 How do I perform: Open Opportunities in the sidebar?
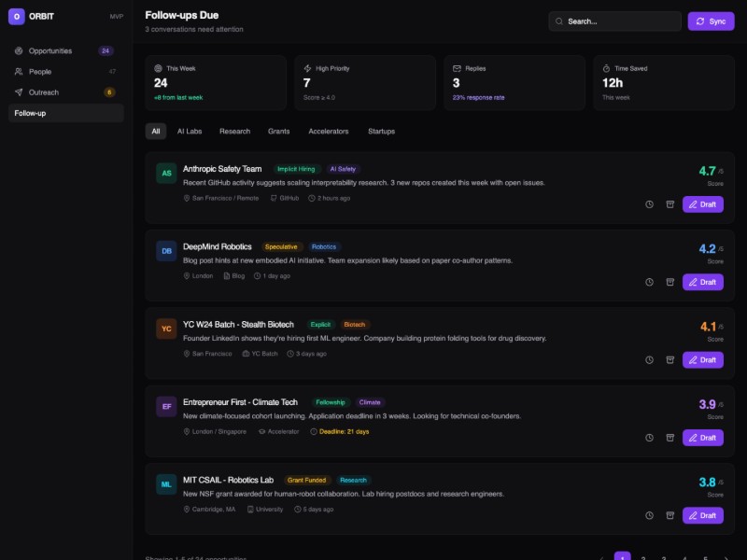pyautogui.click(x=50, y=50)
